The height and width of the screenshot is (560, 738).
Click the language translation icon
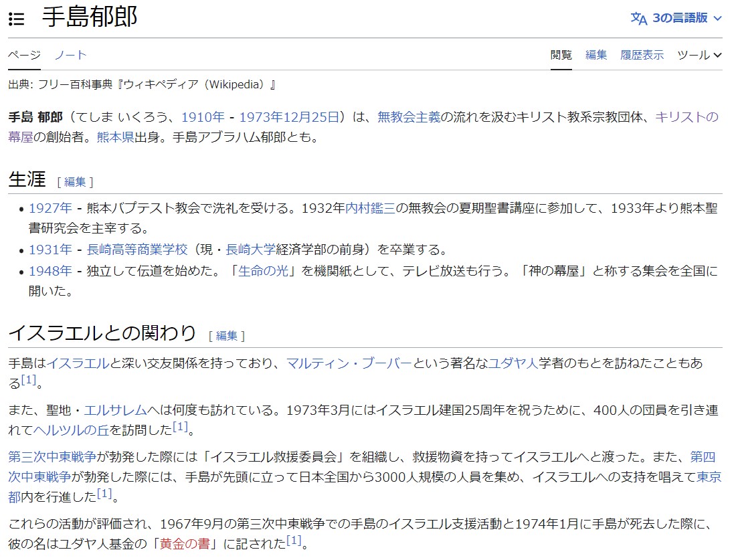tap(638, 19)
